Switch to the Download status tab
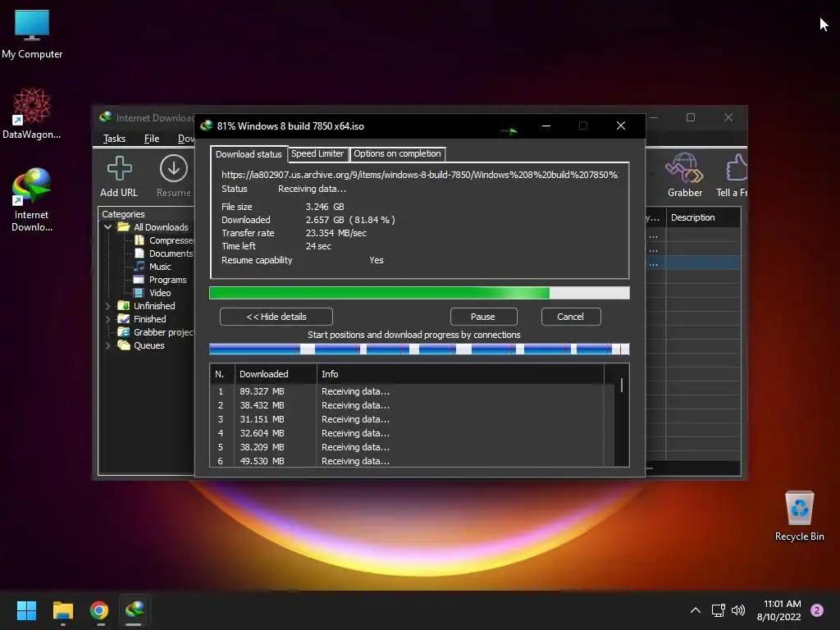This screenshot has width=840, height=630. (x=249, y=154)
